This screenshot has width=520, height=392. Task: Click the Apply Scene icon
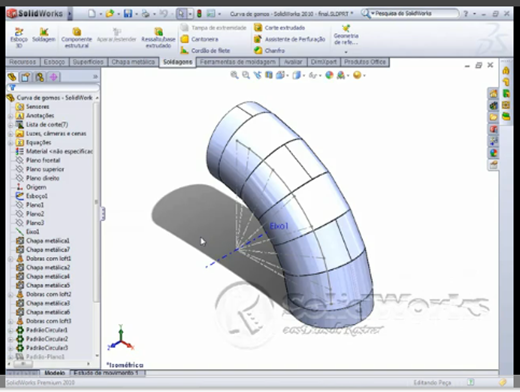tap(341, 75)
